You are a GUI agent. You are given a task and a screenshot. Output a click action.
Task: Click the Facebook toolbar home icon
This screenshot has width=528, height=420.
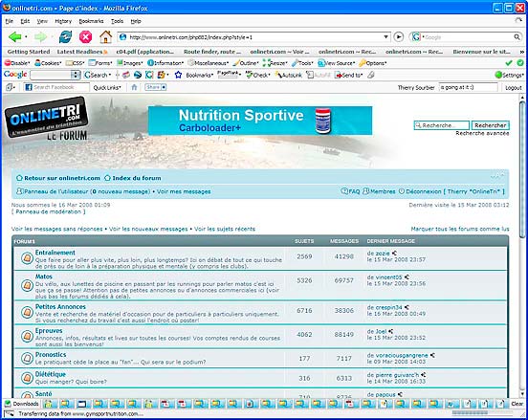point(134,87)
